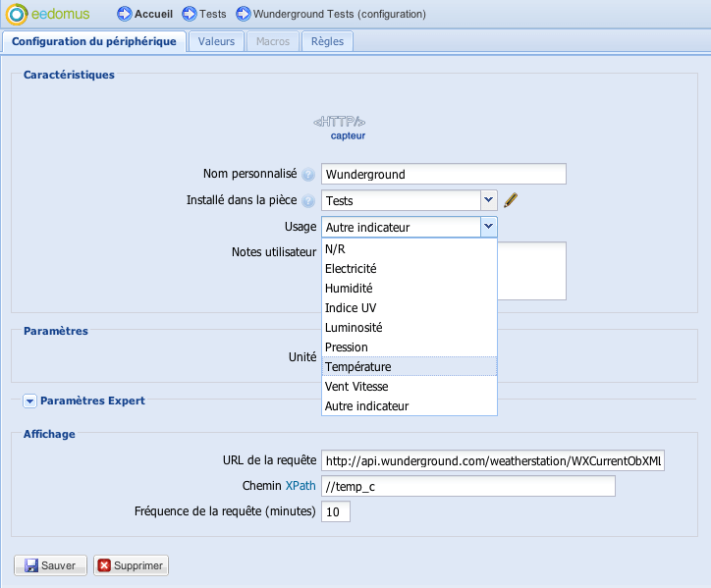Choose Indice UV usage option
The height and width of the screenshot is (588, 711).
tap(409, 308)
